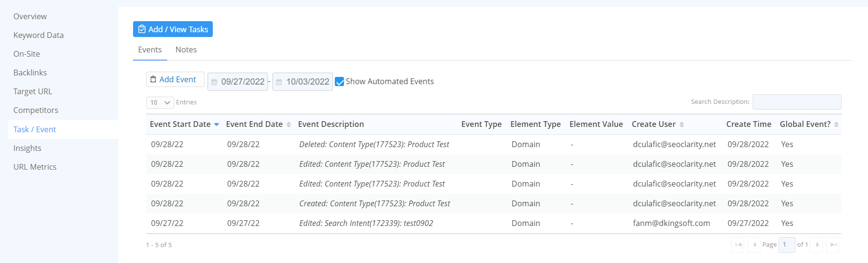868x263 pixels.
Task: Click the first page pagination icon
Action: coord(738,245)
